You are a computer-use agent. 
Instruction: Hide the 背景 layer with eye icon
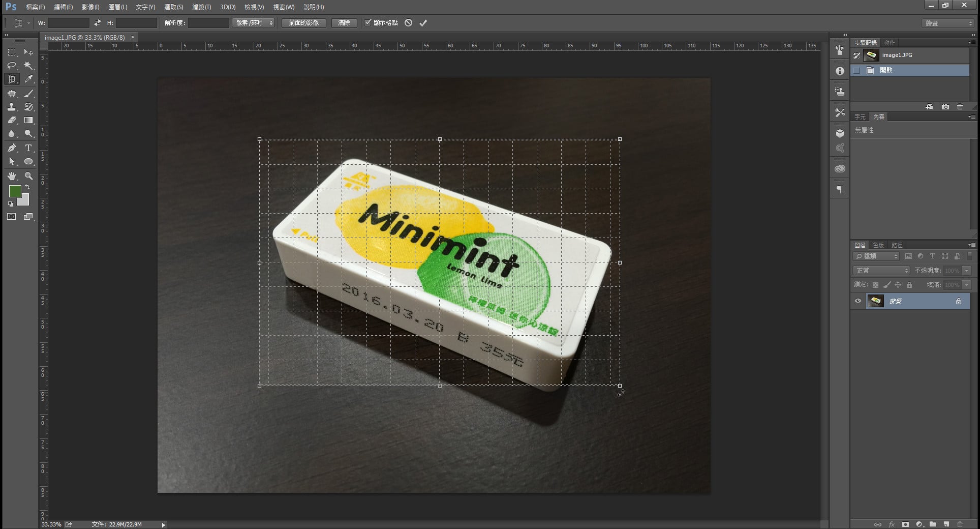858,301
